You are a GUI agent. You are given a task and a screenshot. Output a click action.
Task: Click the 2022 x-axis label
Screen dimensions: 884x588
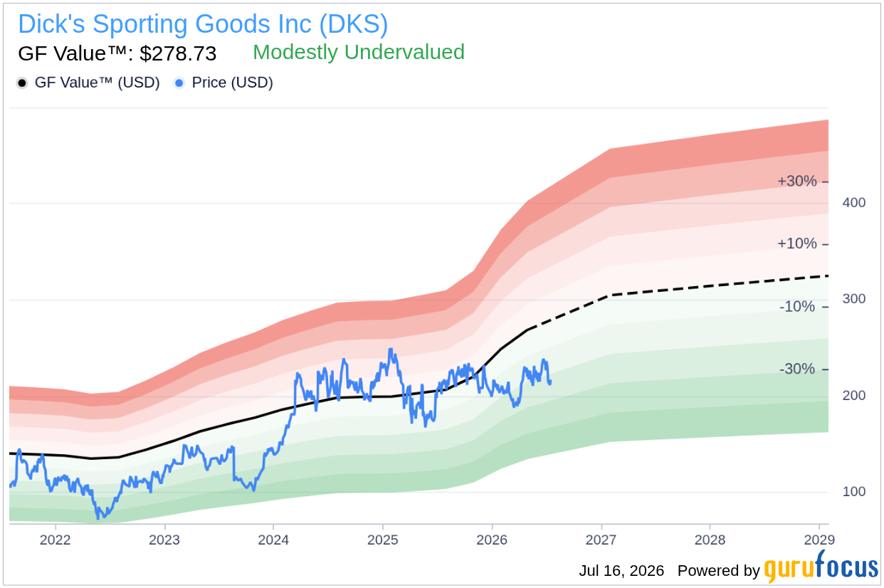click(x=56, y=539)
